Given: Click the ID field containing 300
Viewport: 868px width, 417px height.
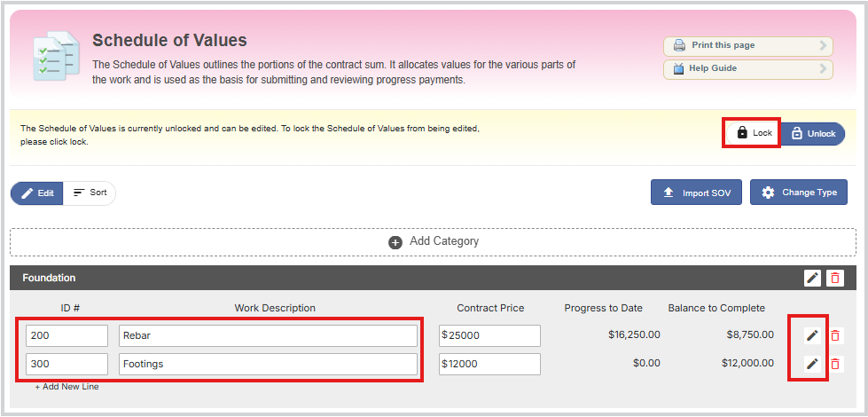Looking at the screenshot, I should coord(66,364).
